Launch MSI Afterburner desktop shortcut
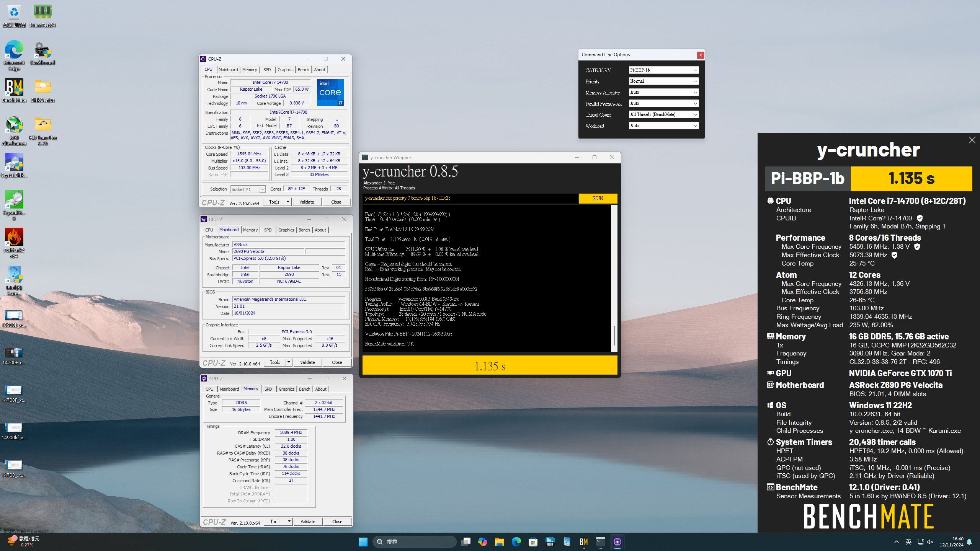980x551 pixels. [x=14, y=130]
